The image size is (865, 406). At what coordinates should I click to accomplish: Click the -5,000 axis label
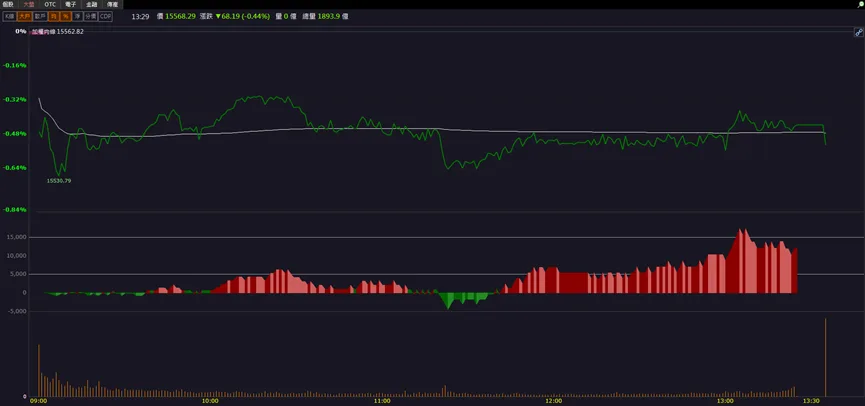pyautogui.click(x=18, y=311)
